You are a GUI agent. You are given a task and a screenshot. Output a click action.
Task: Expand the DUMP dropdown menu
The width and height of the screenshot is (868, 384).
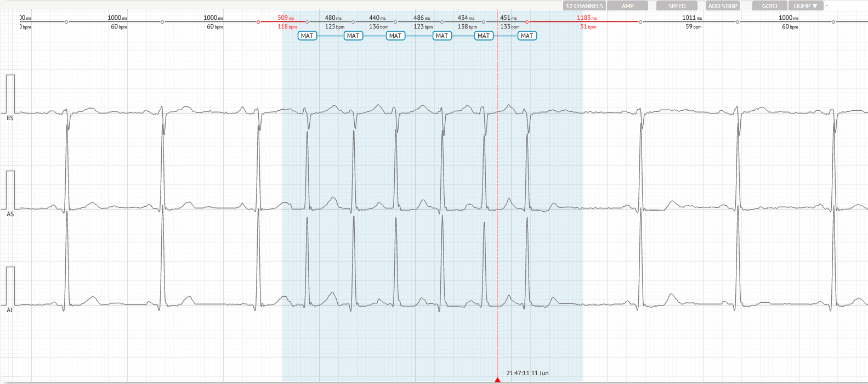[x=805, y=6]
